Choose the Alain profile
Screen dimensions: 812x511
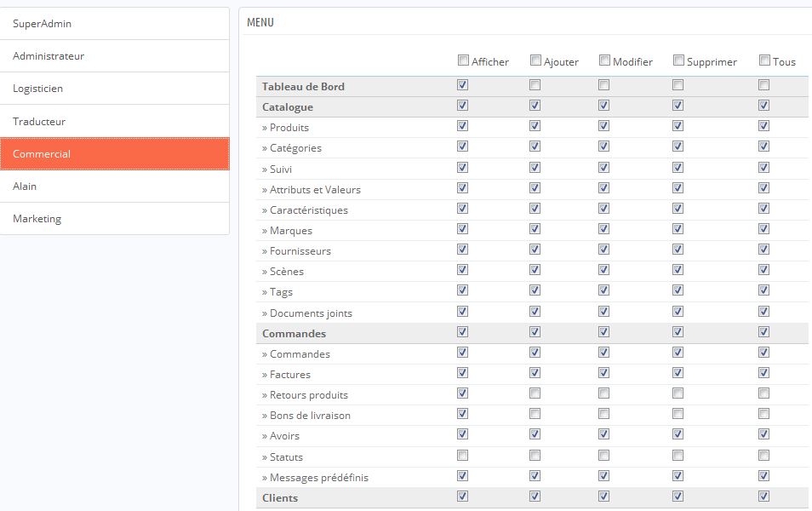point(114,186)
